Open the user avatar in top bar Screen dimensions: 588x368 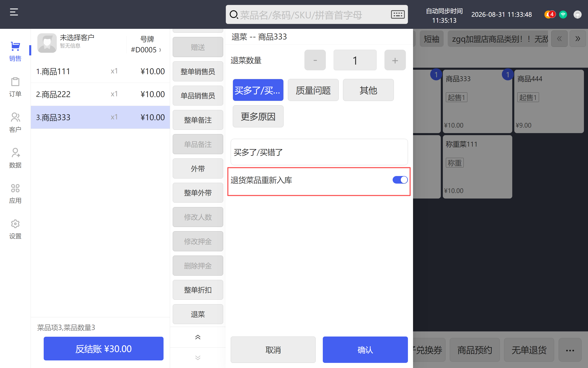tap(578, 15)
